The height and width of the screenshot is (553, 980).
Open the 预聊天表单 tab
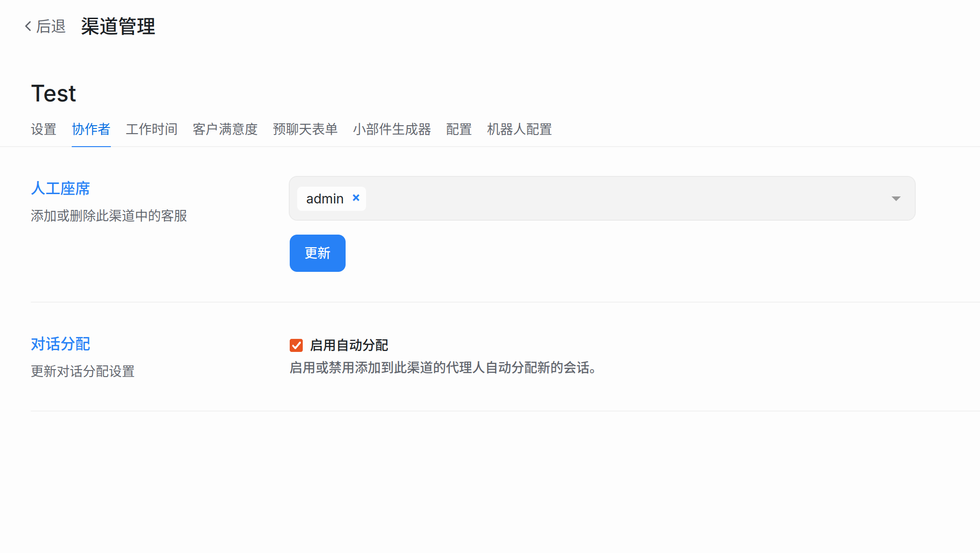(x=305, y=129)
